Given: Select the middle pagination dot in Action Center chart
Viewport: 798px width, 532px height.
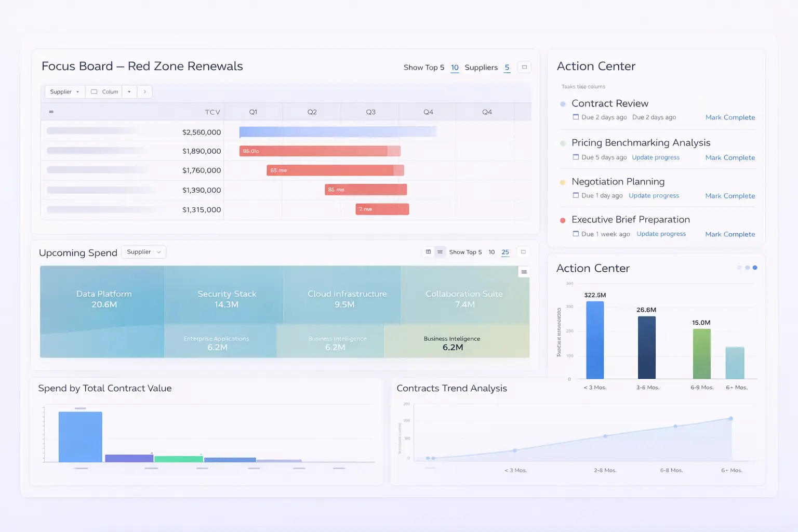Looking at the screenshot, I should tap(747, 268).
